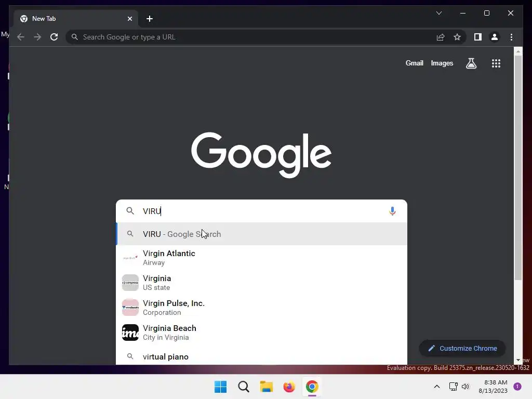Select VIRU - Google Search suggestion
The image size is (532, 399).
click(262, 234)
